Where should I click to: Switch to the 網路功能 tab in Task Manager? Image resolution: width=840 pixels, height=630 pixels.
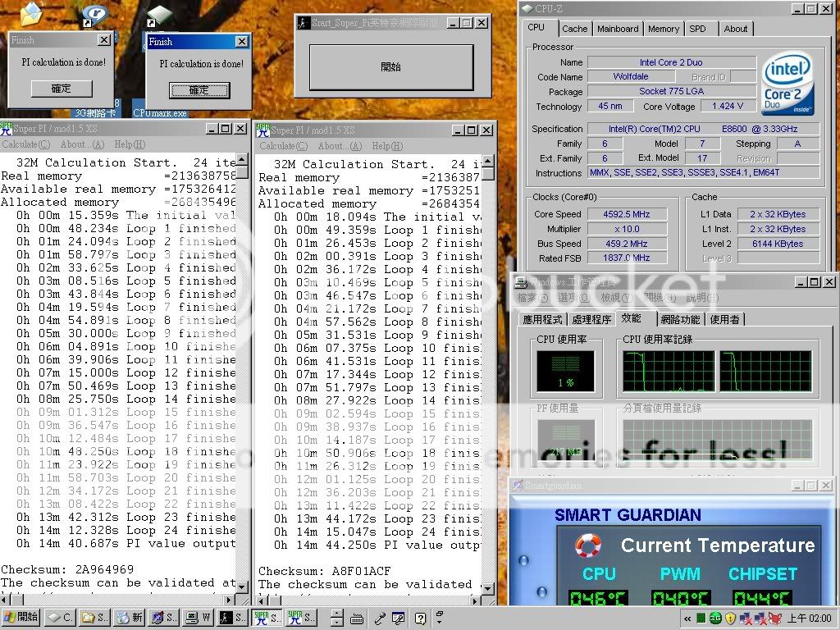click(x=680, y=319)
